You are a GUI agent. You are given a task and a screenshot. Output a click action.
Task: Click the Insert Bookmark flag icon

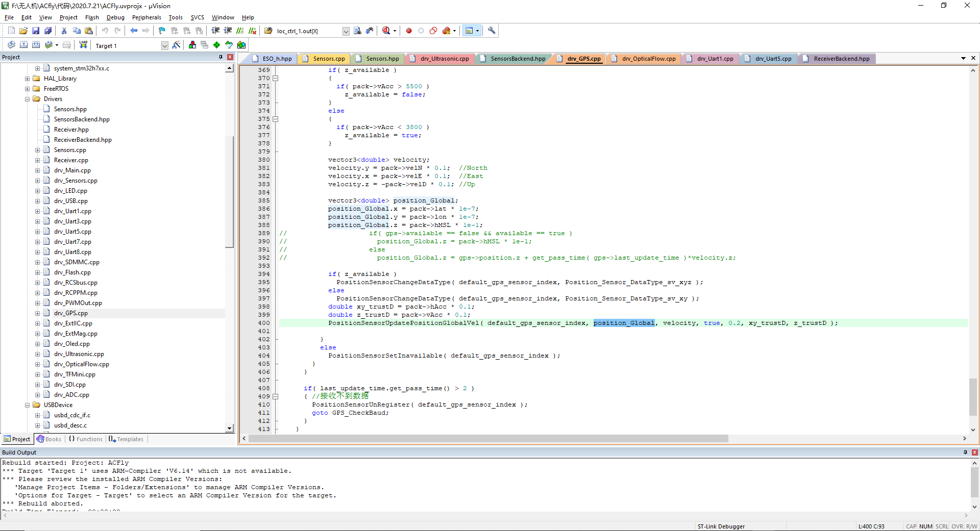pyautogui.click(x=162, y=31)
